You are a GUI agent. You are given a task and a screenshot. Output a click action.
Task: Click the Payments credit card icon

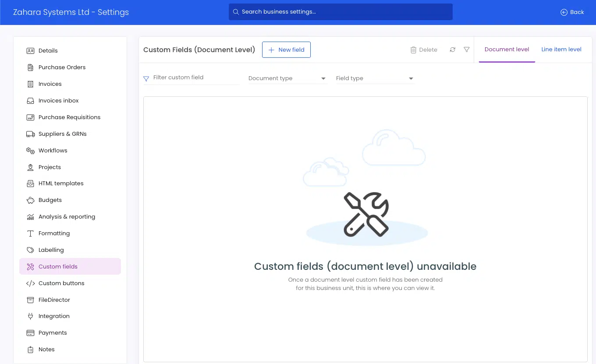tap(30, 333)
